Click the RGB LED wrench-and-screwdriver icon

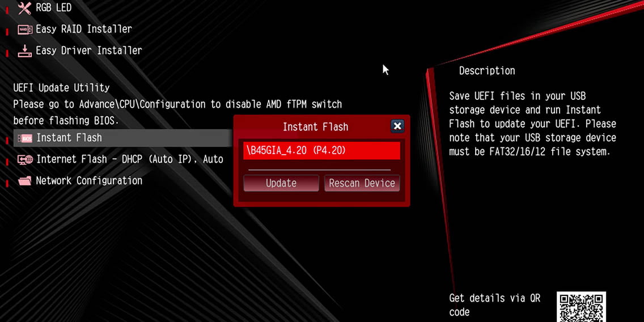click(24, 8)
